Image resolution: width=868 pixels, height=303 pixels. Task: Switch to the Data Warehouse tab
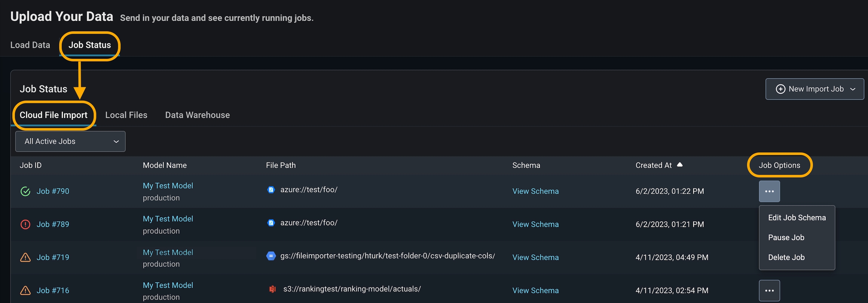[x=197, y=115]
